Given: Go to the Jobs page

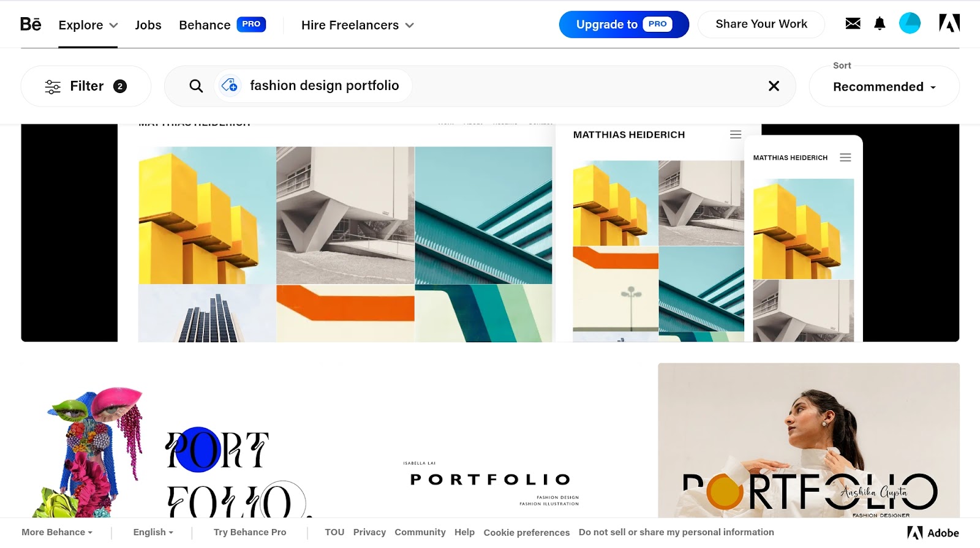Looking at the screenshot, I should click(x=148, y=25).
